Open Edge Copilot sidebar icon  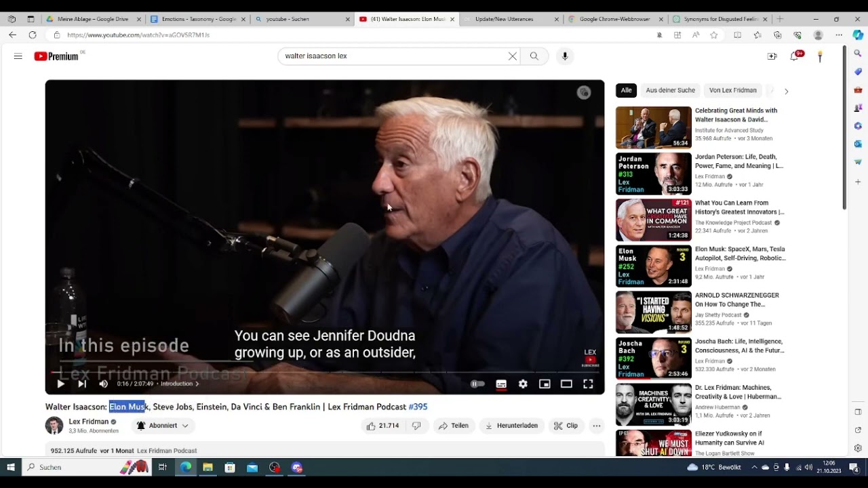point(858,35)
